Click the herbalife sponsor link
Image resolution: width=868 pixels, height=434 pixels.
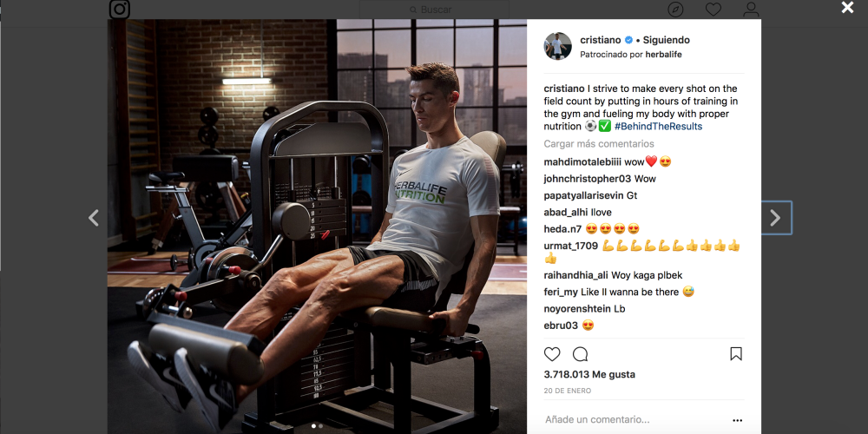(663, 55)
